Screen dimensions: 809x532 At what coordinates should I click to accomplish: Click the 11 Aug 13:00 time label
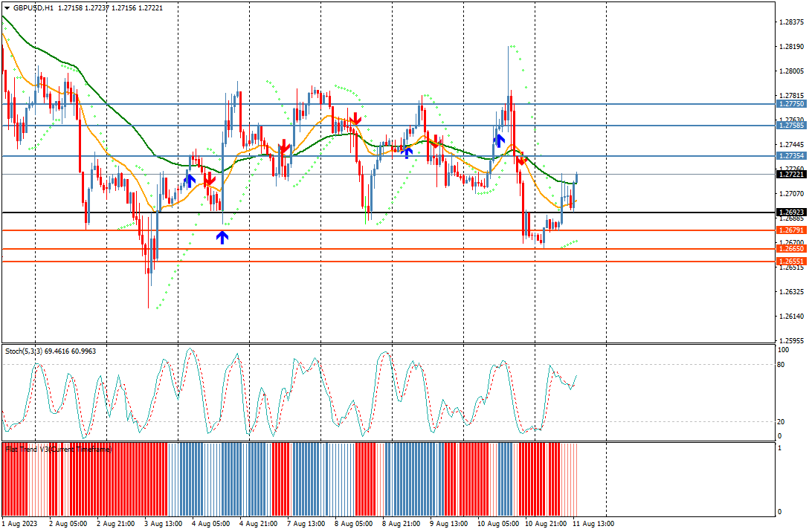click(593, 524)
